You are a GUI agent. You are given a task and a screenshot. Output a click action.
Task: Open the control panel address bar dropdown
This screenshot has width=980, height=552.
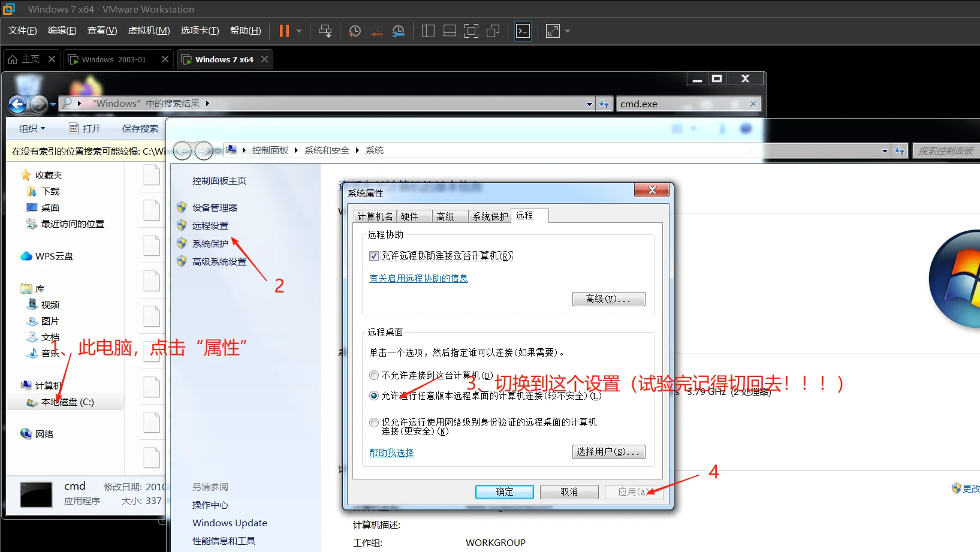click(885, 151)
